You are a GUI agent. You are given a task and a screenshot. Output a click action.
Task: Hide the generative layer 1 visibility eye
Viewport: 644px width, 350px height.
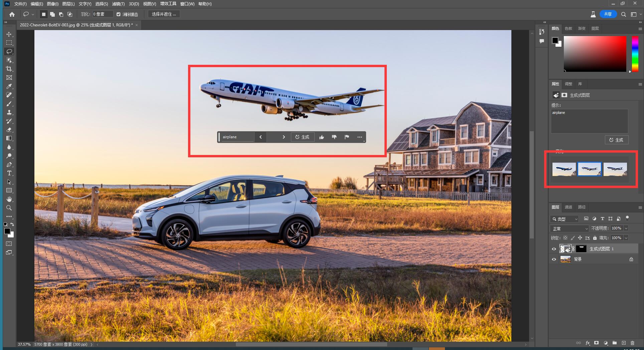(x=554, y=249)
